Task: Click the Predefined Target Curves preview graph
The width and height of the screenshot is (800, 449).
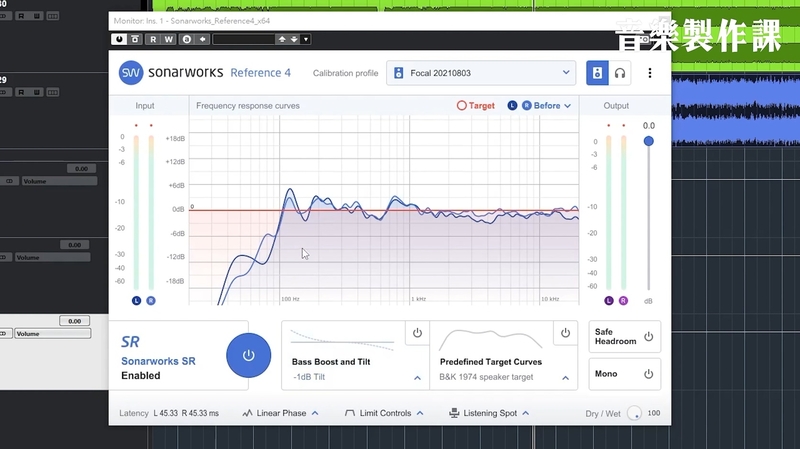Action: click(x=490, y=340)
